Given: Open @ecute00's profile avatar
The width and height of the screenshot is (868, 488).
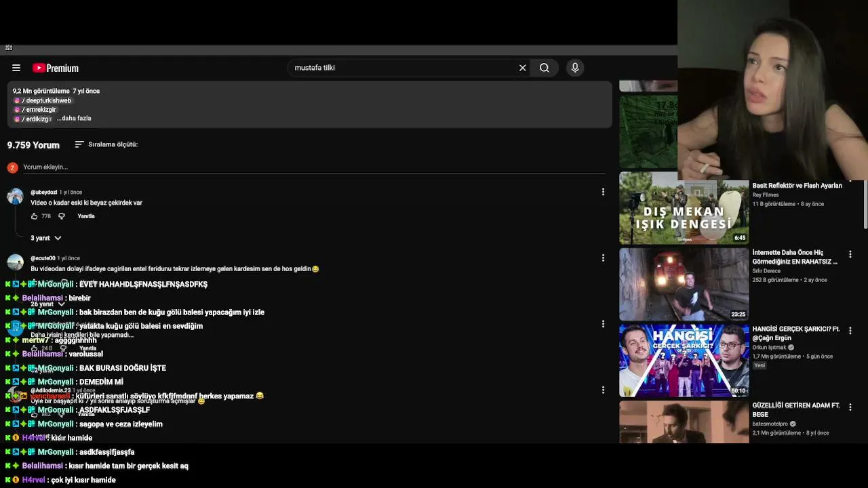Looking at the screenshot, I should point(15,263).
